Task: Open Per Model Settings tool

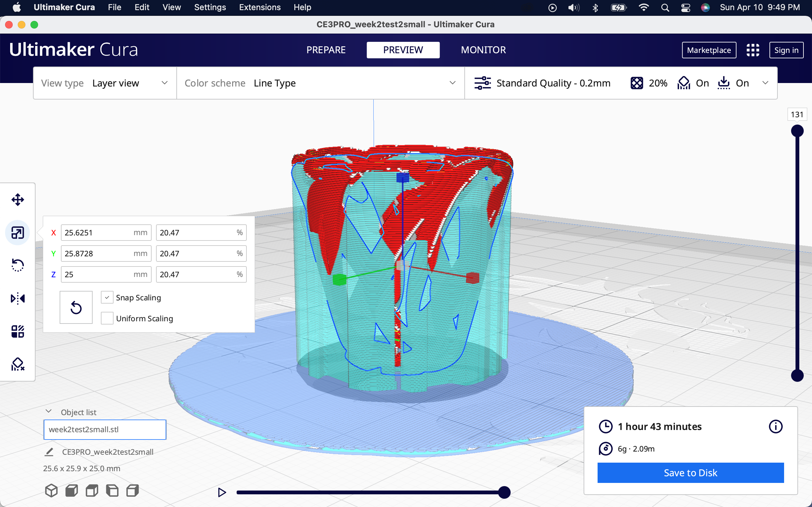Action: pos(17,331)
